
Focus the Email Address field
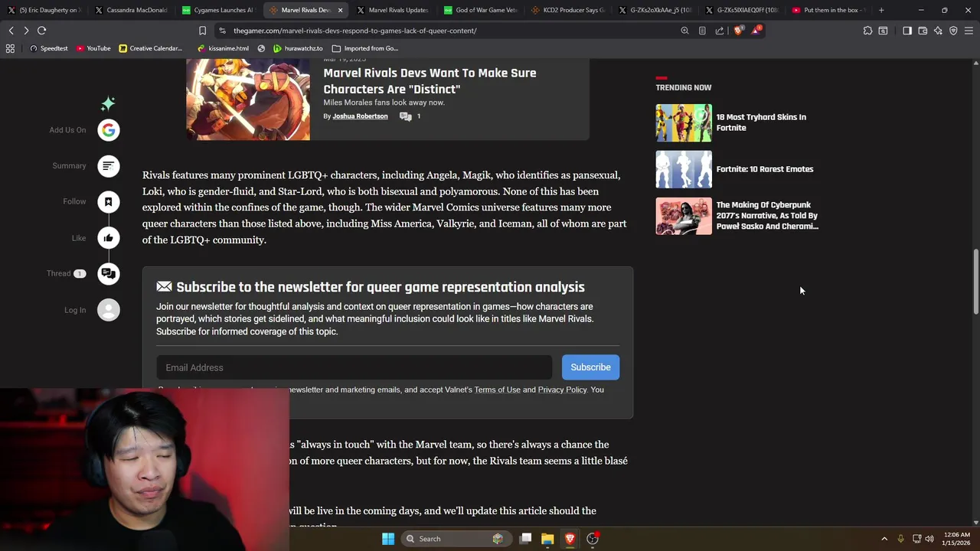354,367
